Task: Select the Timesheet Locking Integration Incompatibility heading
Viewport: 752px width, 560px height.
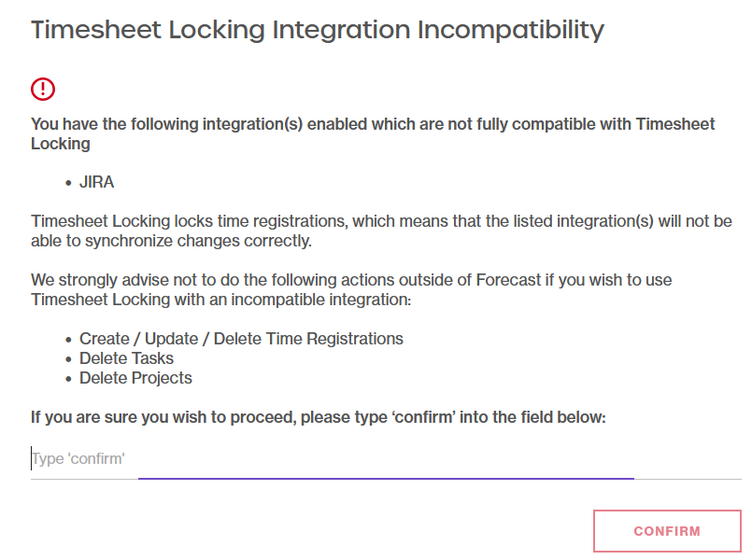Action: [318, 30]
